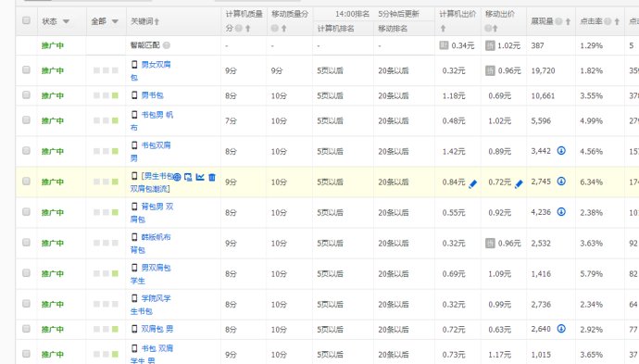
Task: Click the 移动排名 sub-header
Action: [x=393, y=29]
